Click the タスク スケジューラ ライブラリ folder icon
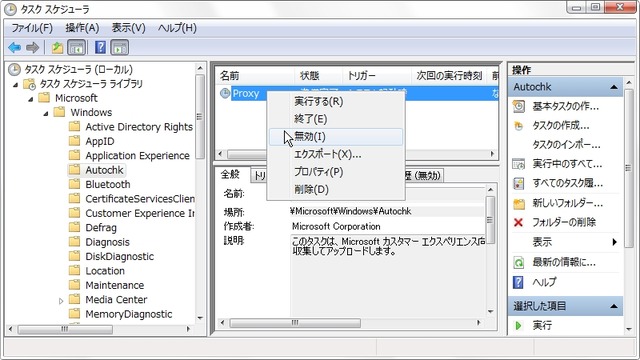640x360 pixels. tap(29, 84)
